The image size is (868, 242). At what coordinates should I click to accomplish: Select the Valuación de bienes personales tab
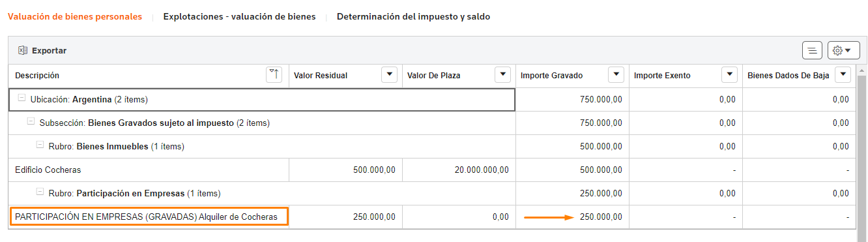pyautogui.click(x=74, y=17)
